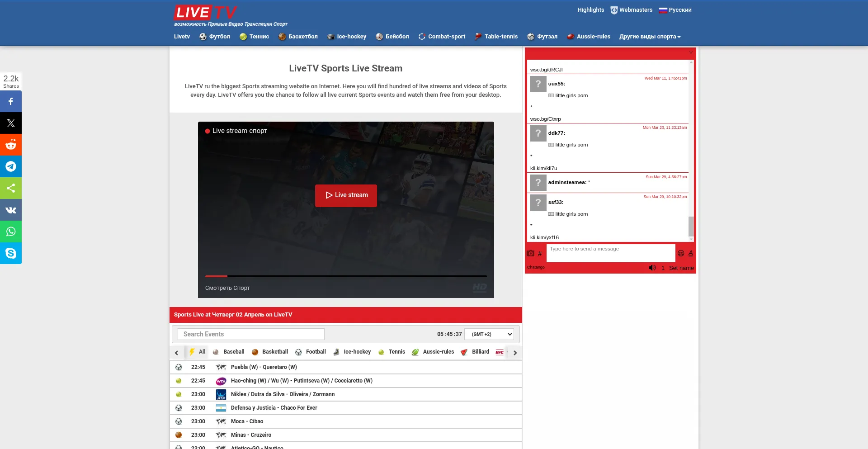
Task: Click the LiveTV logo
Action: pyautogui.click(x=206, y=13)
